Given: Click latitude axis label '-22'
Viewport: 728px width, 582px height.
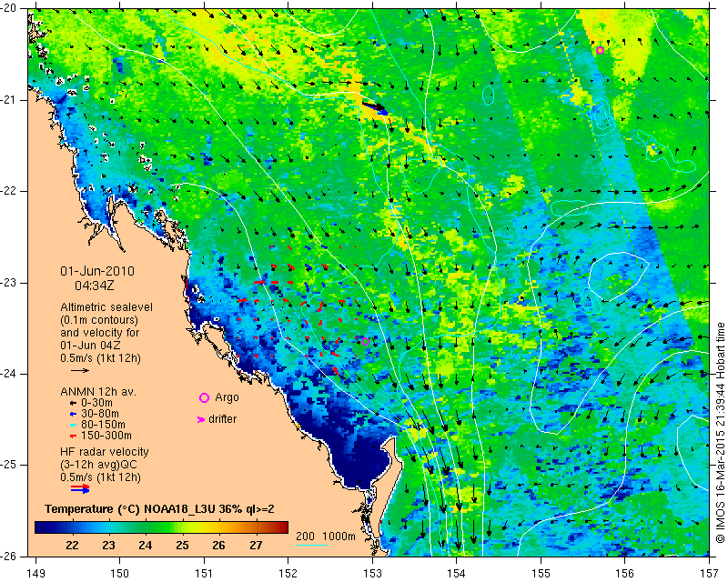Looking at the screenshot, I should (9, 191).
